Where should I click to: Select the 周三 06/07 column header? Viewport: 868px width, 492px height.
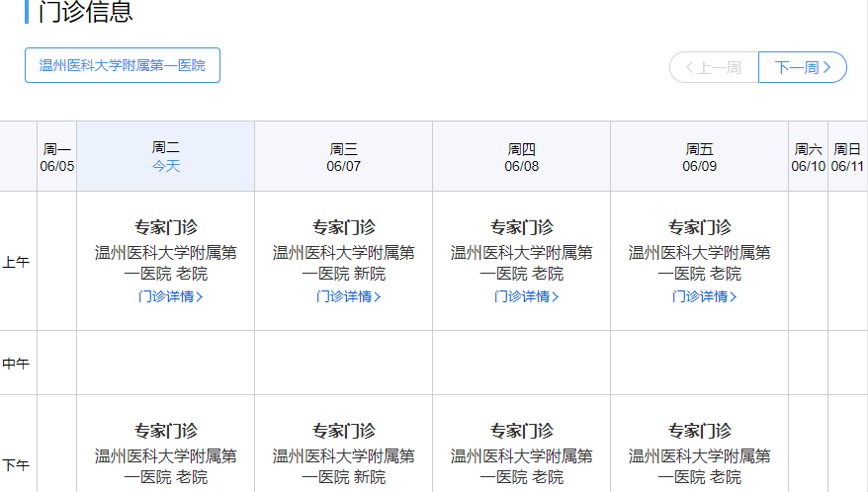(344, 156)
